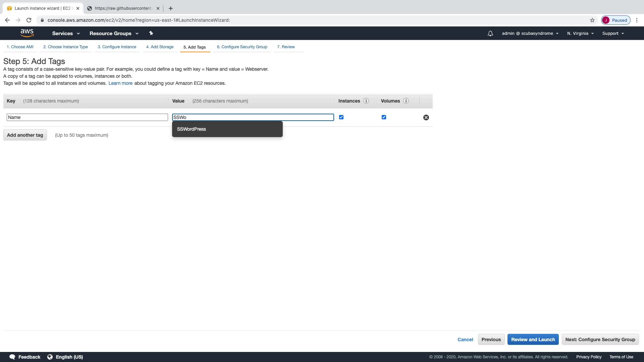The width and height of the screenshot is (644, 362).
Task: Select SSWordPress autocomplete suggestion
Action: (192, 129)
